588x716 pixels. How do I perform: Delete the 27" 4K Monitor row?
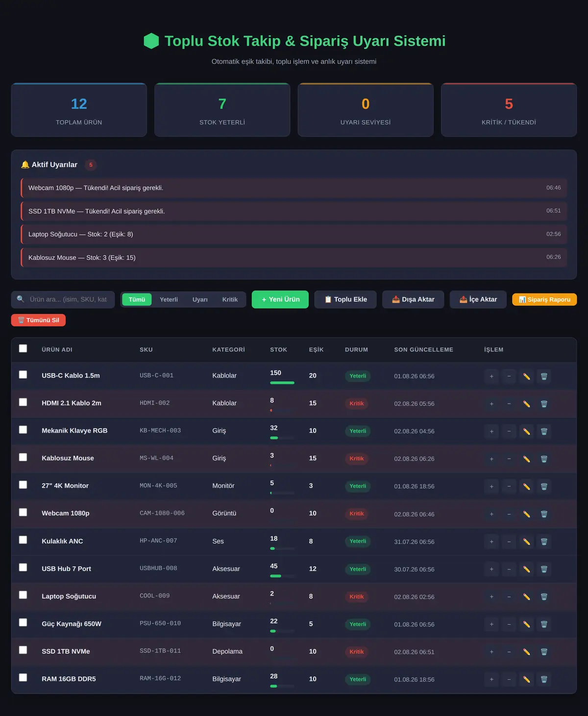[x=544, y=486]
